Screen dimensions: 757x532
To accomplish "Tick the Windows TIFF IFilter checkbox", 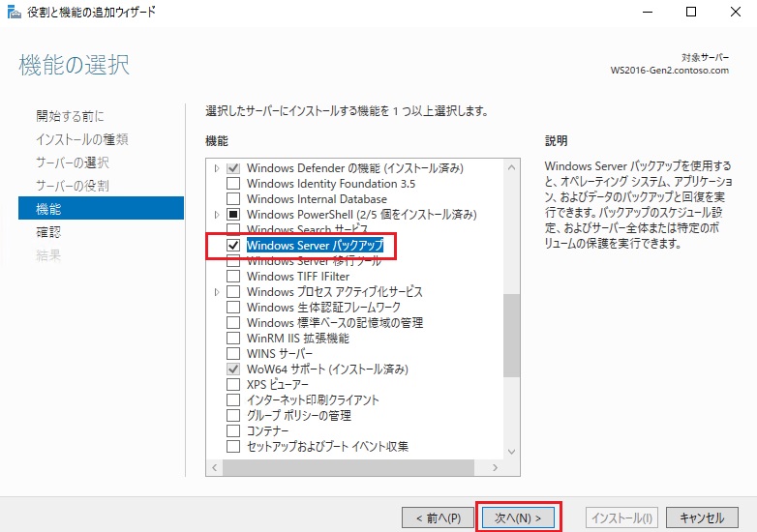I will click(232, 277).
